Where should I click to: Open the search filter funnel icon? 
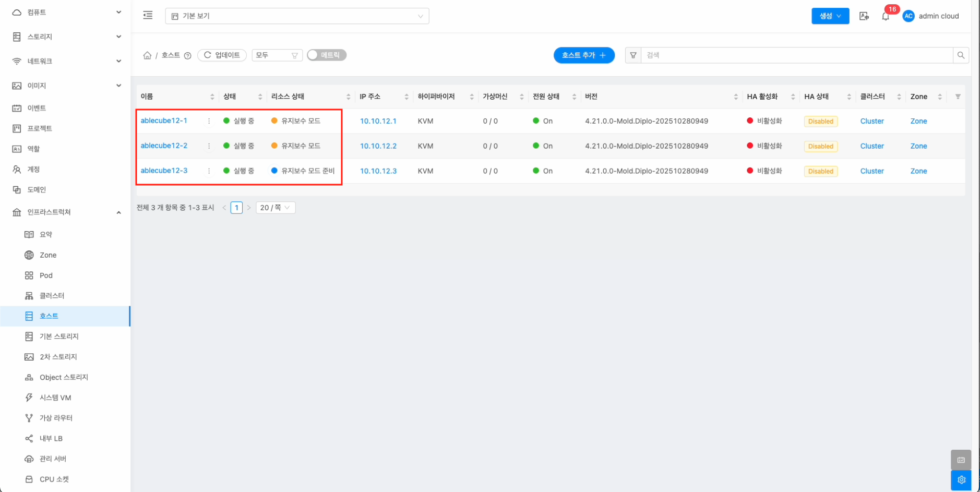coord(633,55)
